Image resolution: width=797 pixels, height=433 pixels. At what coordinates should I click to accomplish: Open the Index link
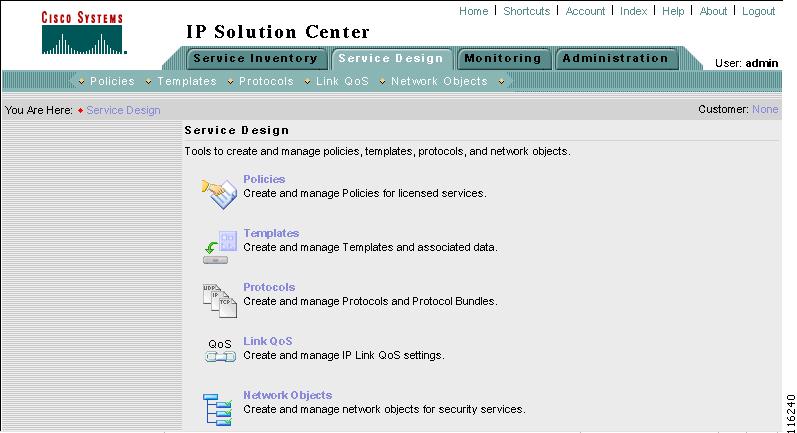click(x=633, y=11)
